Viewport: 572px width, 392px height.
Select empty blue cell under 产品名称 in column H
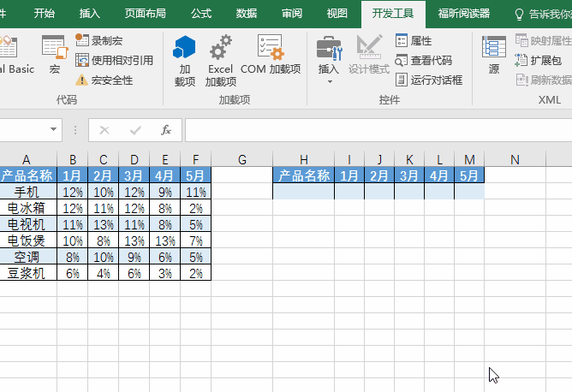303,192
